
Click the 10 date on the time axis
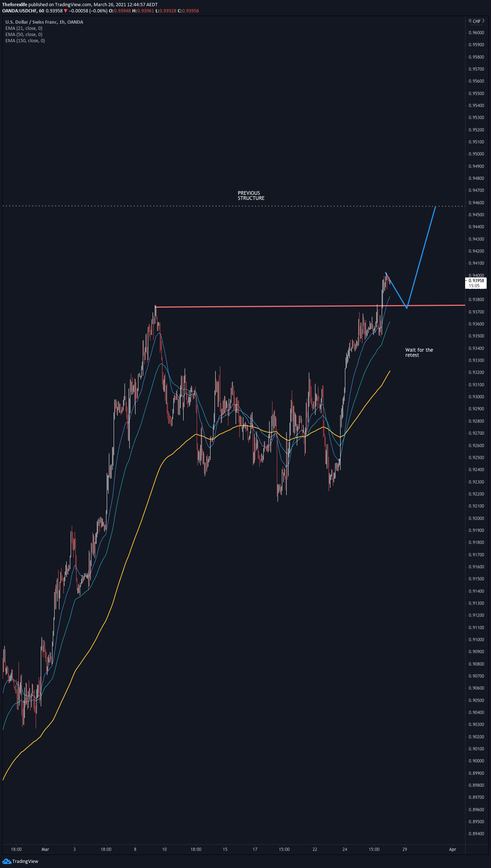(x=165, y=849)
